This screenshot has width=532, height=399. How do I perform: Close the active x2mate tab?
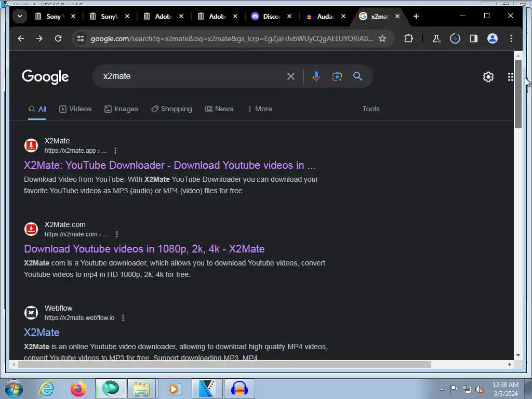coord(397,16)
